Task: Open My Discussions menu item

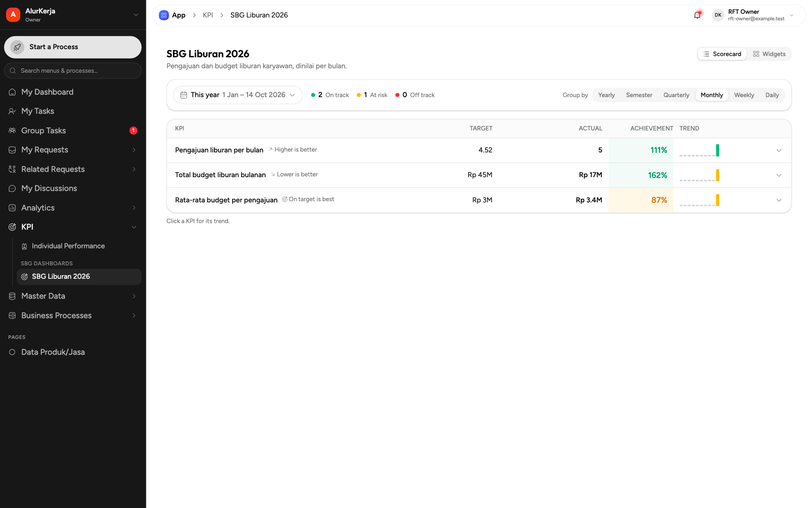Action: (73, 189)
